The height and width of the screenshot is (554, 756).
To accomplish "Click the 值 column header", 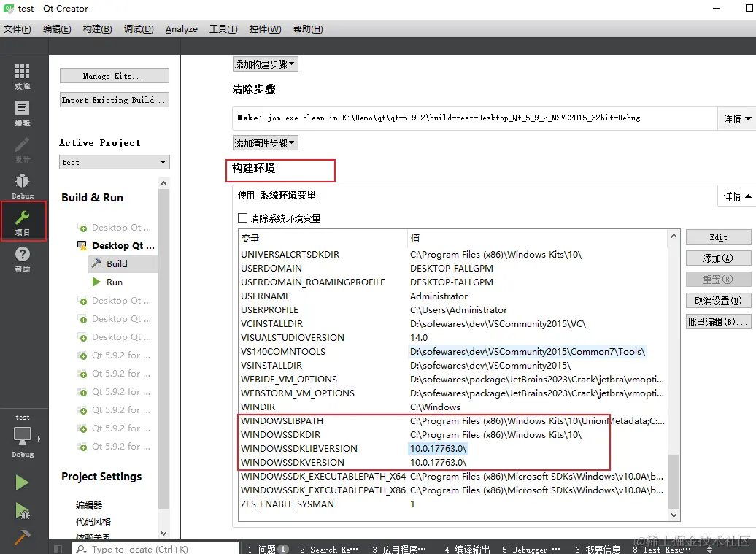I will (x=538, y=238).
